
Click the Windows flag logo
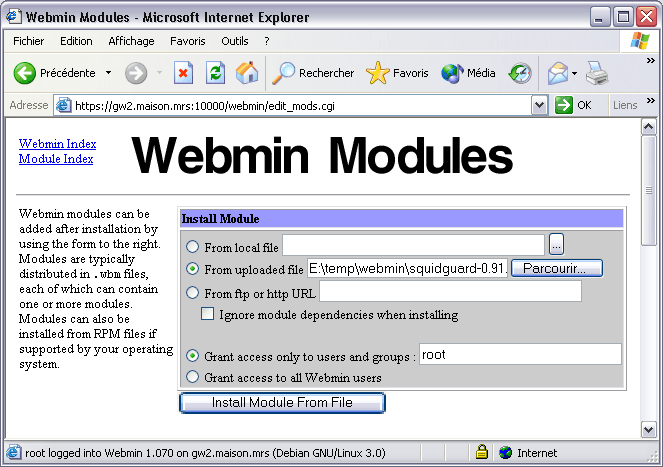[x=640, y=41]
